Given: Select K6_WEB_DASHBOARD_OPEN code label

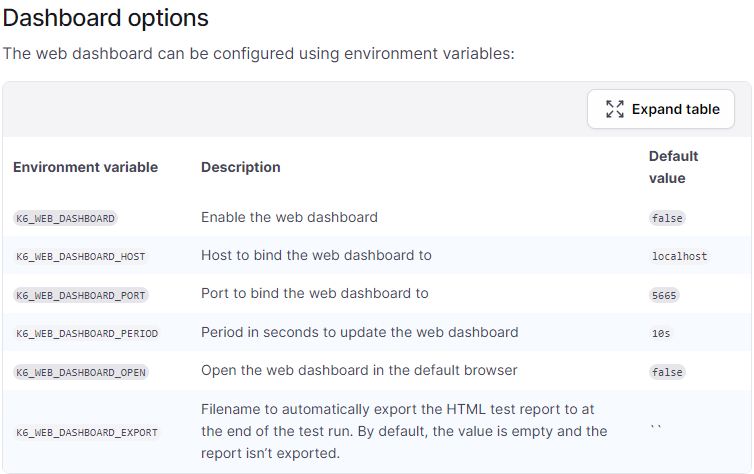Looking at the screenshot, I should pyautogui.click(x=81, y=372).
